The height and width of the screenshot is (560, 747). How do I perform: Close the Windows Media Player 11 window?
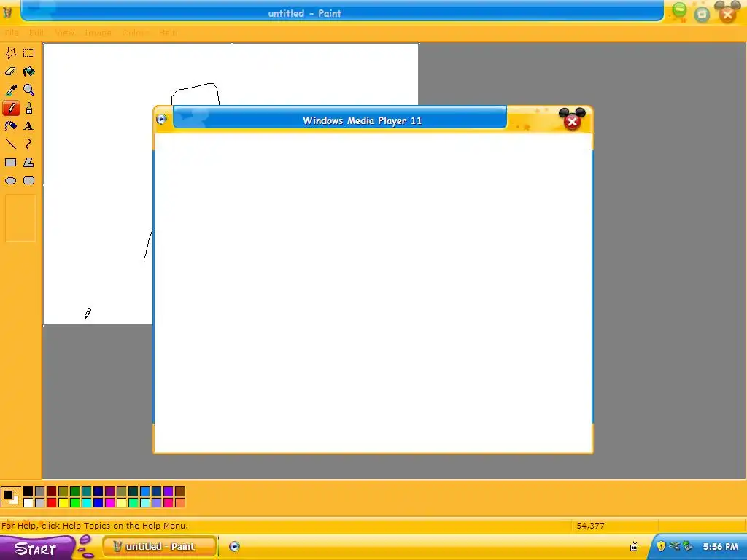[x=572, y=120]
